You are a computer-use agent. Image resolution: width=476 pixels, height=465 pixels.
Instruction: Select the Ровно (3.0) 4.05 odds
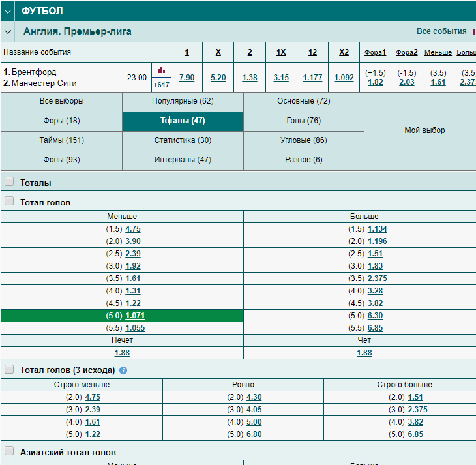coord(254,410)
